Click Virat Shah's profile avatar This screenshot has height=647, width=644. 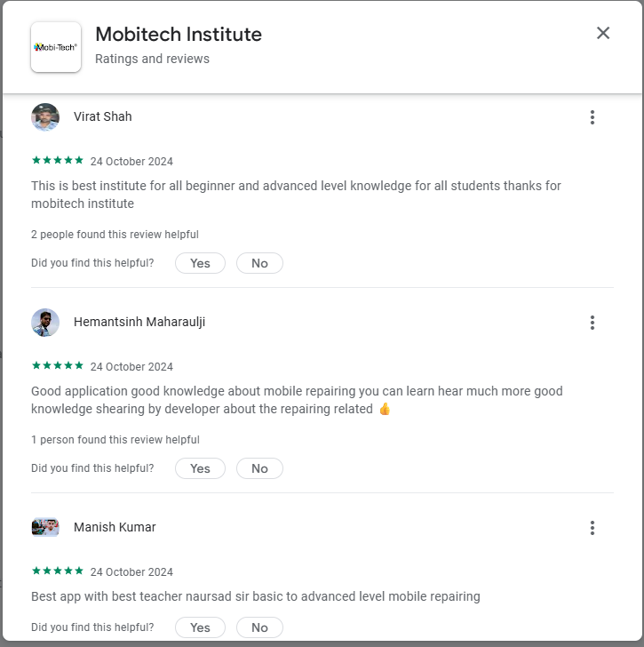pyautogui.click(x=45, y=117)
